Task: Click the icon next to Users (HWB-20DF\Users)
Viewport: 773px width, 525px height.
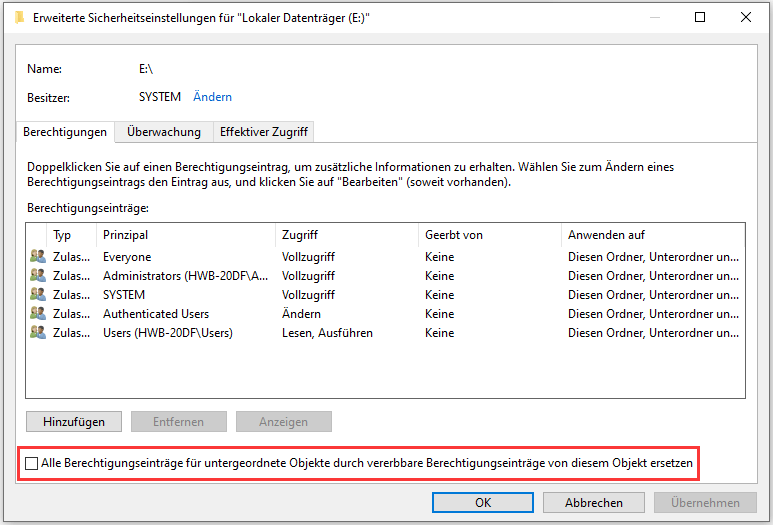Action: [x=38, y=333]
